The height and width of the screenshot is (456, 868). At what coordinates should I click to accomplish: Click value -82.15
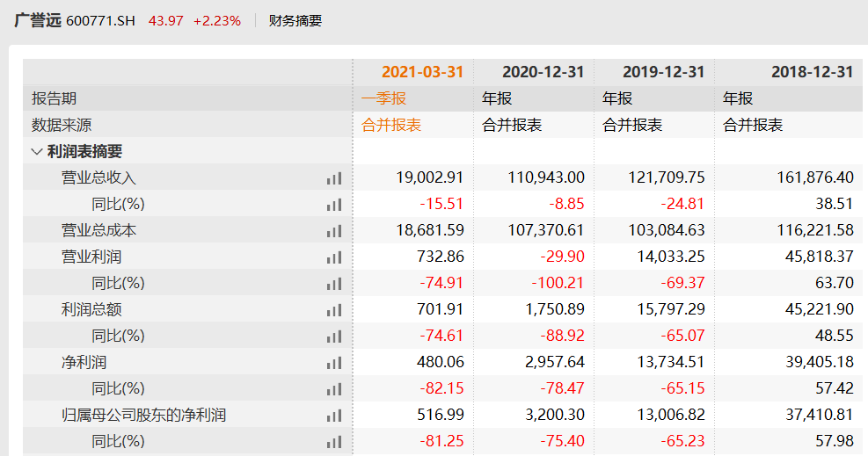[x=441, y=388]
